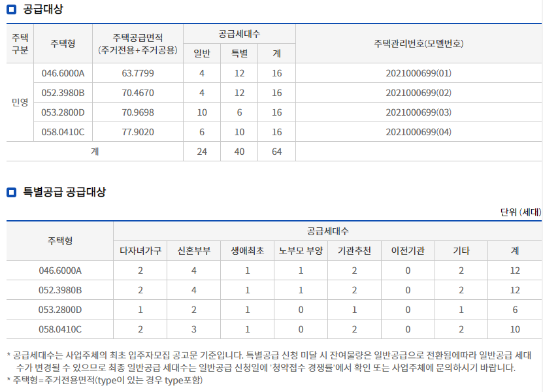Click the 주택형 header in special supply table

[60, 241]
